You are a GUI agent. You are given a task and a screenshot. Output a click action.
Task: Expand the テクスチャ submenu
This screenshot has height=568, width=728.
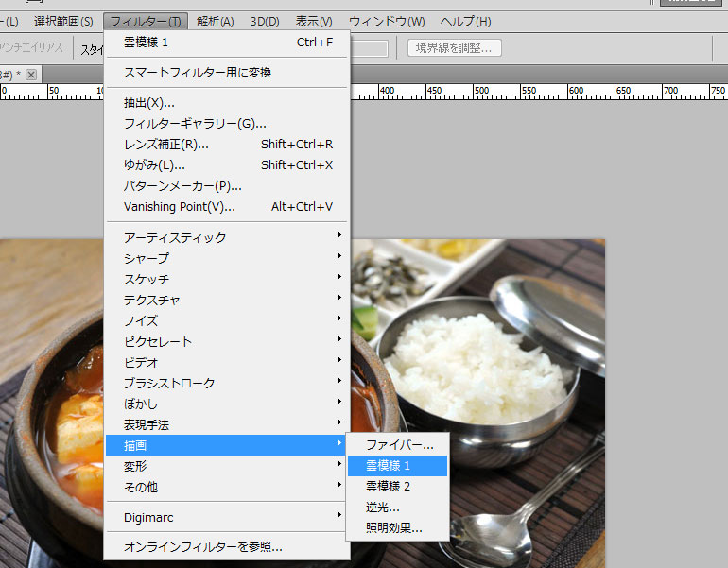(228, 301)
